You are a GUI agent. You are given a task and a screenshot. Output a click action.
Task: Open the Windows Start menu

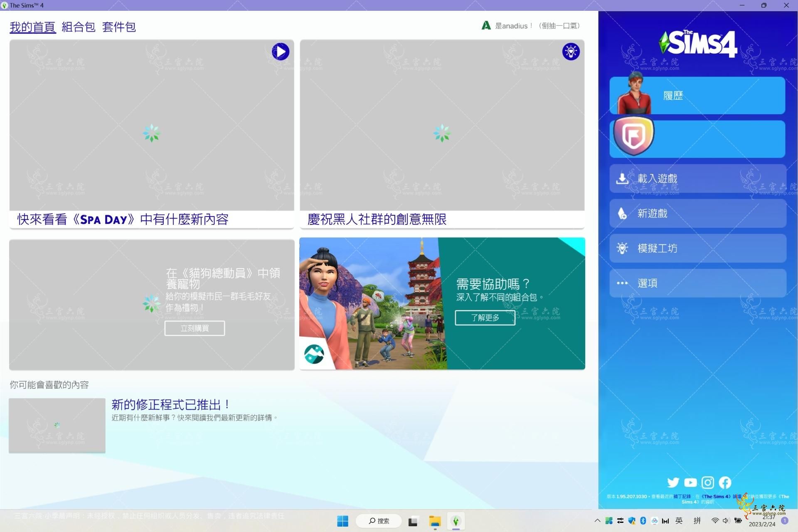click(x=342, y=521)
